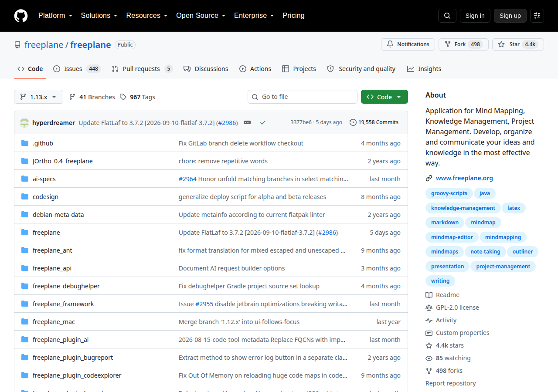
Task: Expand the green Code dropdown button
Action: [384, 97]
